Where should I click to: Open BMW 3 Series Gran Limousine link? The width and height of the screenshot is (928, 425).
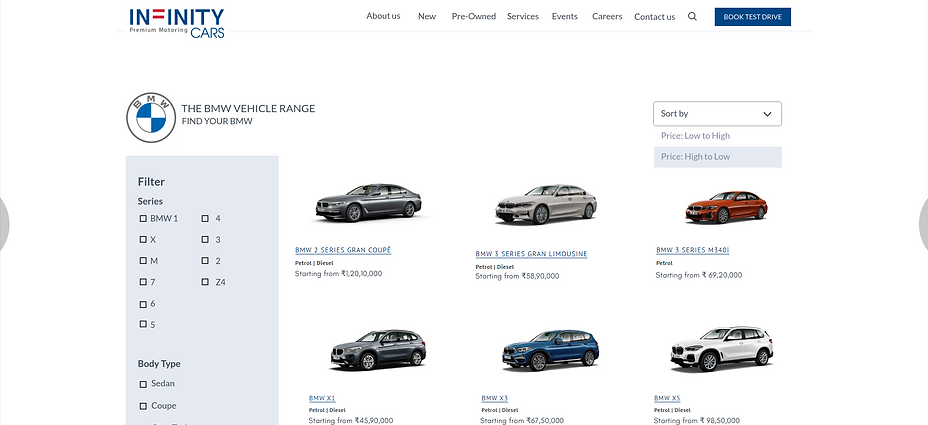coord(531,254)
